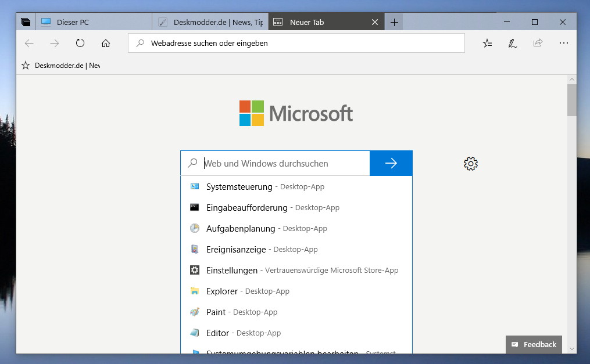Launch Aufgabenplanung from the suggestions
The width and height of the screenshot is (590, 364).
click(x=296, y=228)
